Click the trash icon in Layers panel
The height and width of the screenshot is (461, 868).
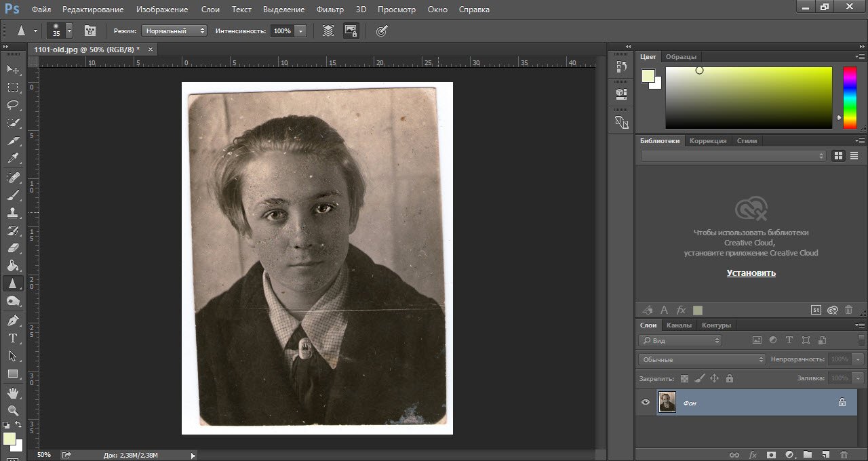844,455
